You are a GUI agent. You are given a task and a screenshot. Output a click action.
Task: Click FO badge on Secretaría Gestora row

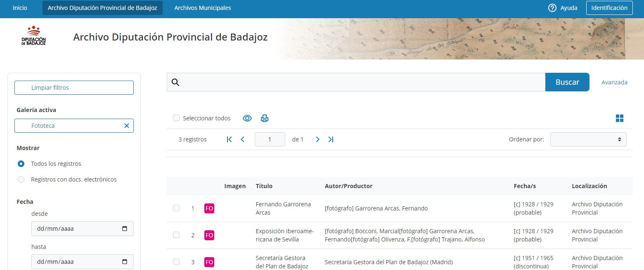209,262
